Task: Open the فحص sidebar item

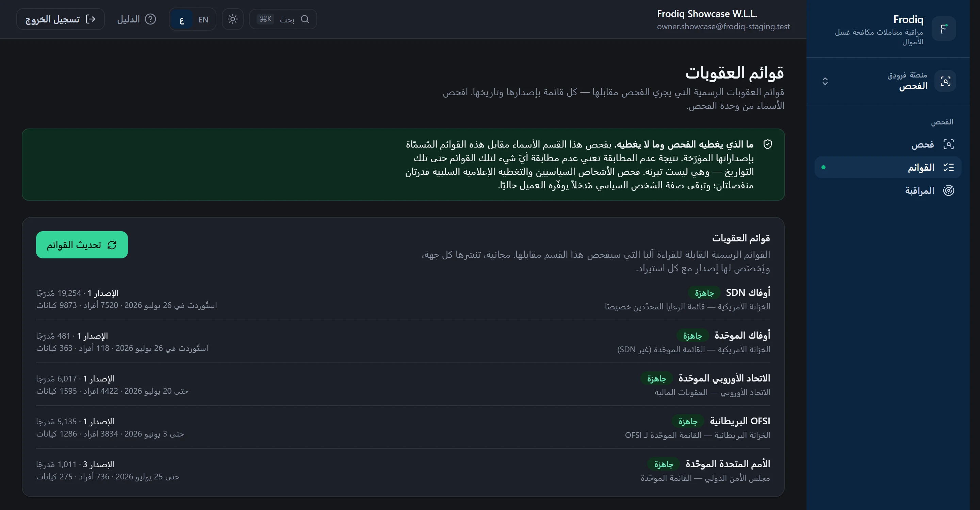Action: (888, 144)
